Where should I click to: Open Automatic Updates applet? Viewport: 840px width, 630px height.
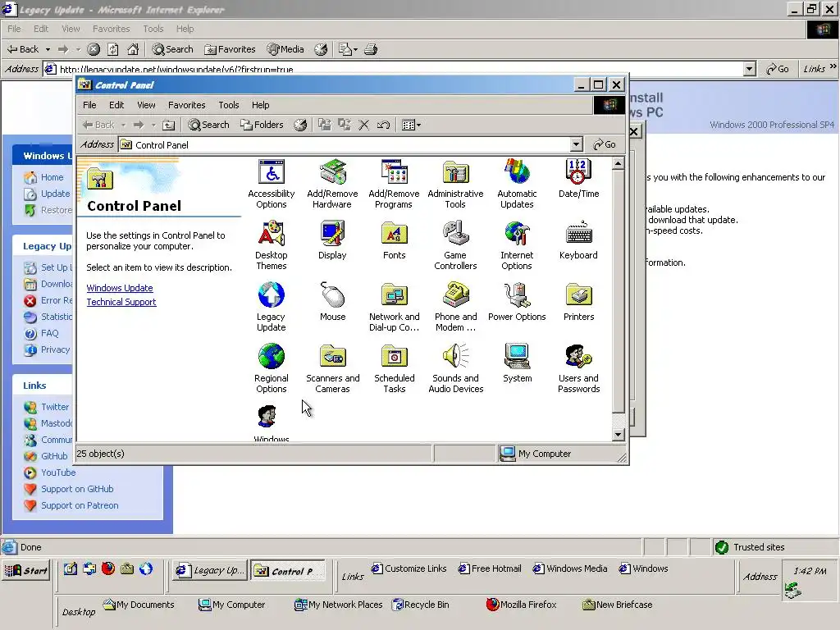(x=517, y=184)
